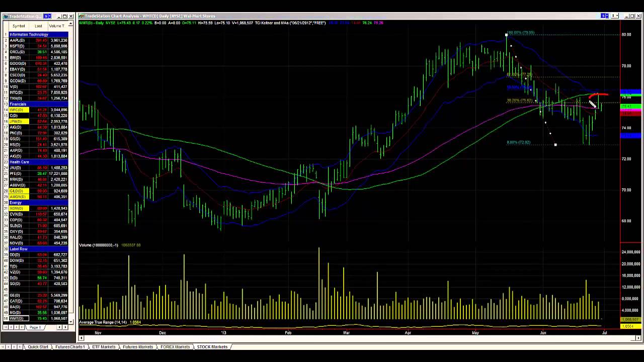644x362 pixels.
Task: Jump to last page in quote window
Action: tap(22, 327)
